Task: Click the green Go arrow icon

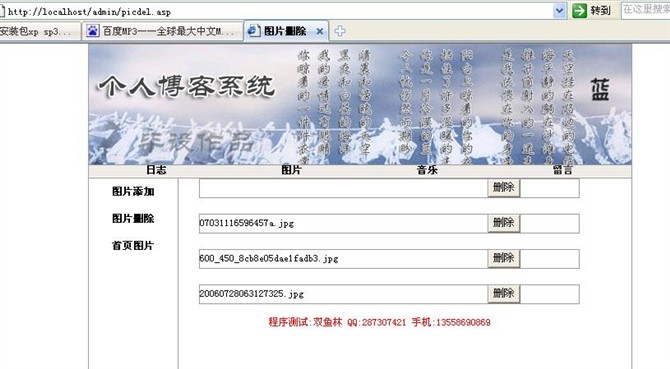Action: [x=579, y=10]
